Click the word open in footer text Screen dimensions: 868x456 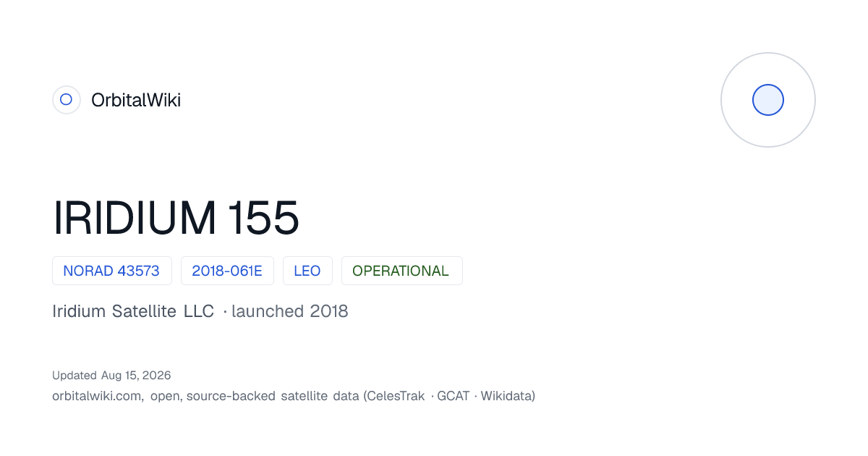pyautogui.click(x=166, y=396)
